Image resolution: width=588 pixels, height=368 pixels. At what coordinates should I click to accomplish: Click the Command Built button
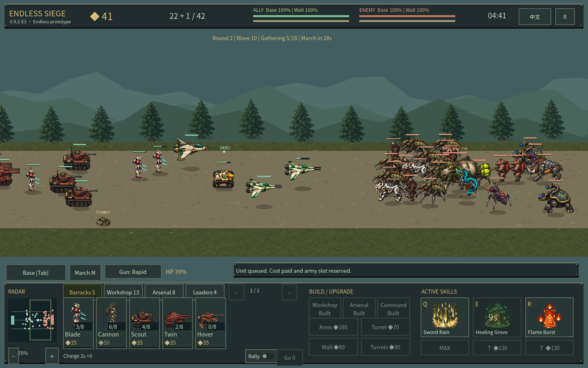pyautogui.click(x=393, y=309)
